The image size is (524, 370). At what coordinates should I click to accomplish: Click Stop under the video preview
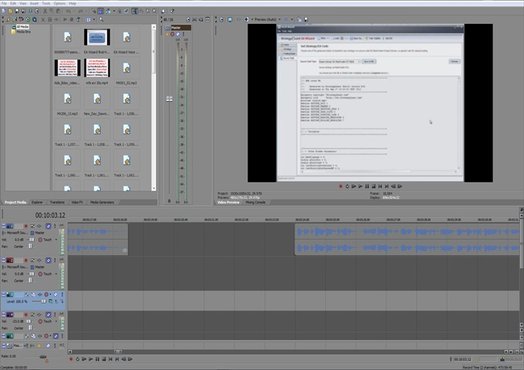[374, 187]
